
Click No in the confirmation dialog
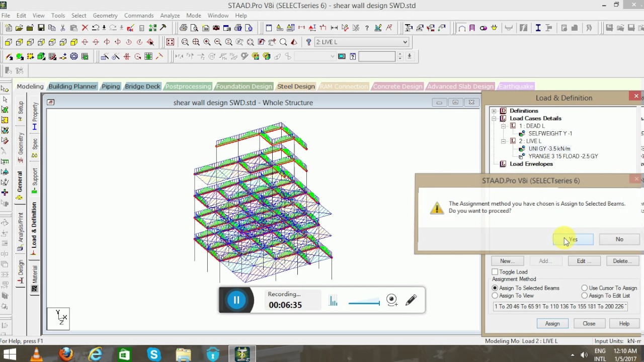(619, 240)
